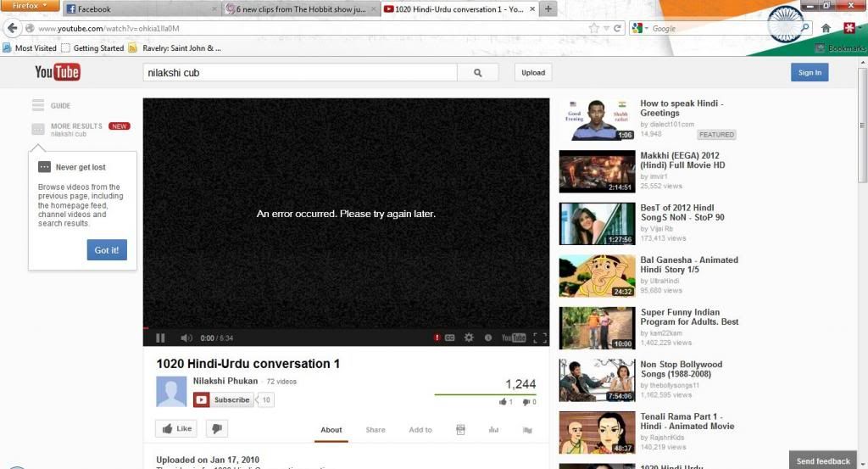Click Got it! in Never get lost tip

click(107, 250)
